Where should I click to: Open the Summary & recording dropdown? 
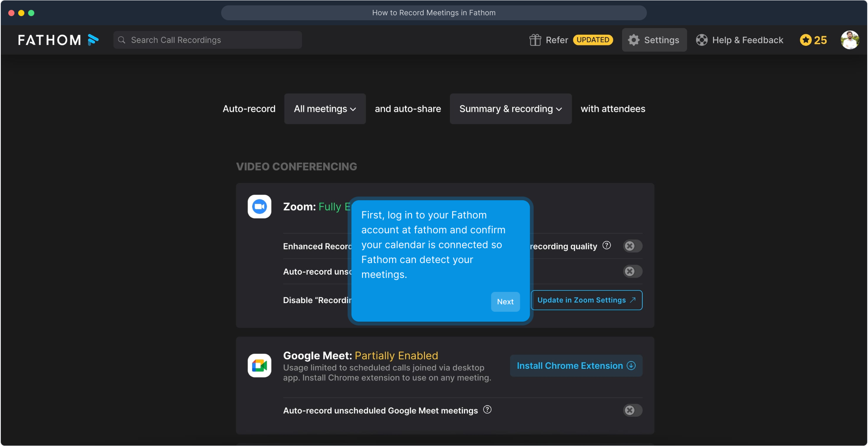pos(511,109)
